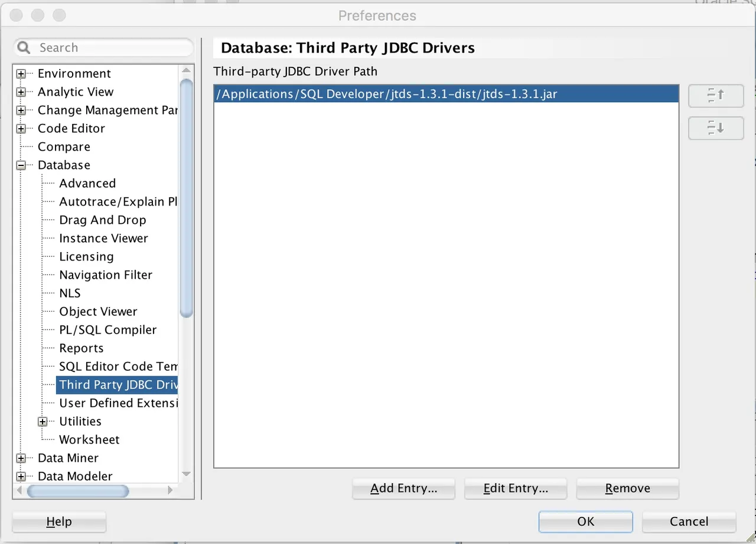The width and height of the screenshot is (756, 544).
Task: Click the tree scroll down arrow
Action: pyautogui.click(x=187, y=474)
